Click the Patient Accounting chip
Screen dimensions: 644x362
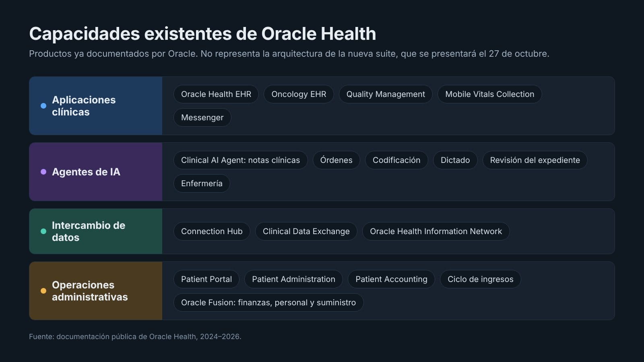391,279
